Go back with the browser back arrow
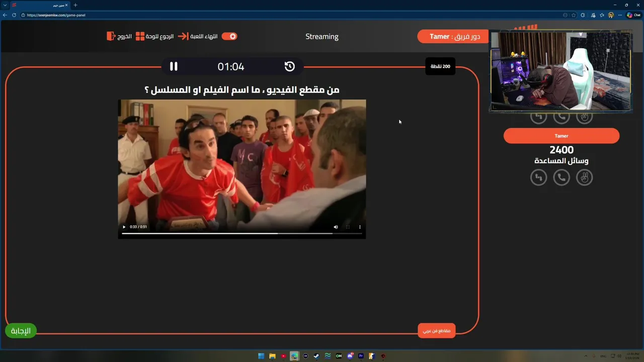 point(5,15)
